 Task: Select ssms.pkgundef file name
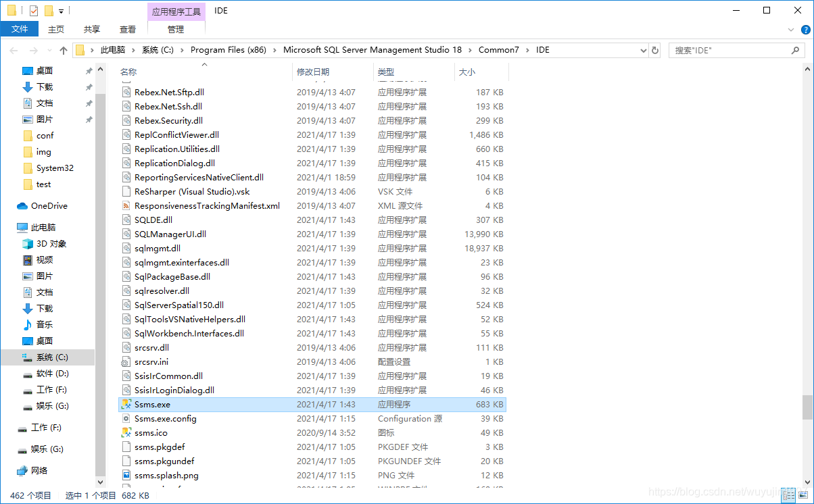pos(164,461)
